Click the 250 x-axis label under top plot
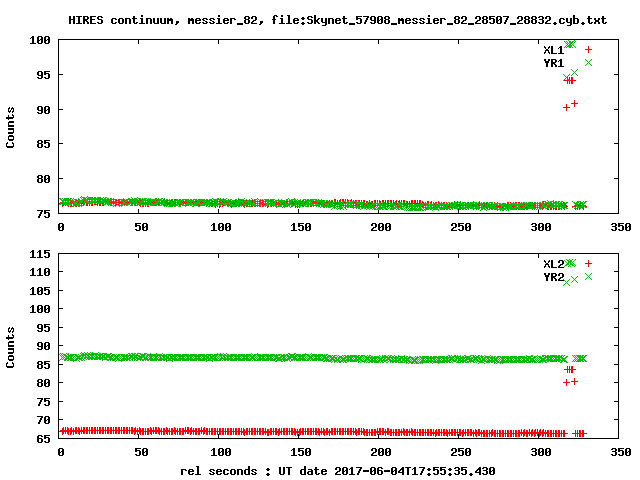 pos(461,227)
